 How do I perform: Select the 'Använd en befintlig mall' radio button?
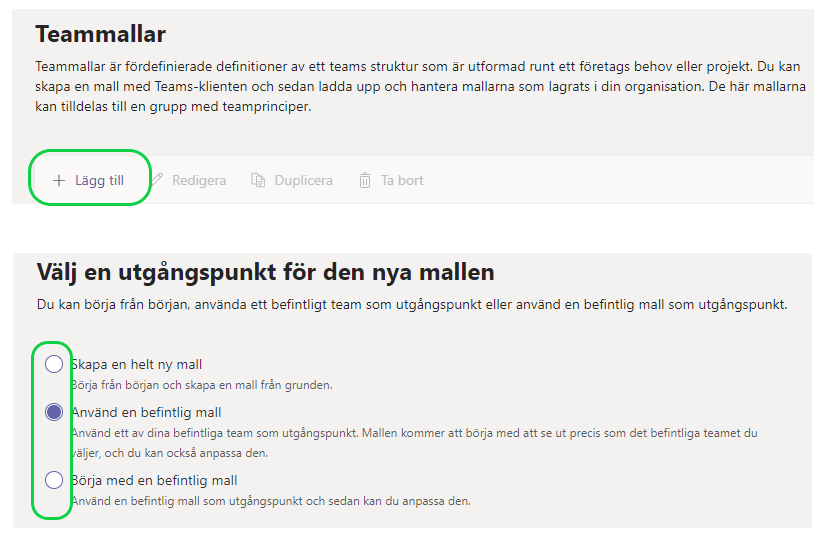[54, 412]
